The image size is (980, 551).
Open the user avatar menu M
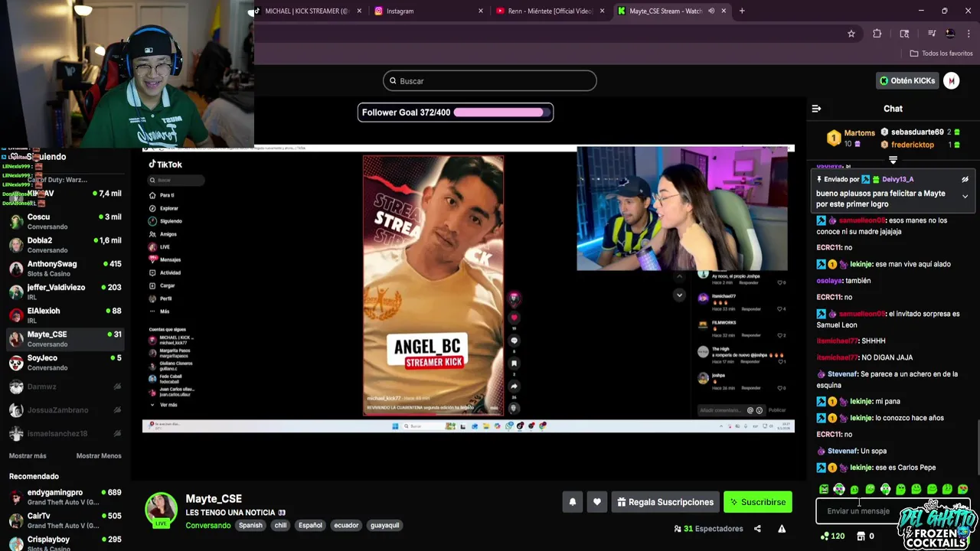point(951,81)
